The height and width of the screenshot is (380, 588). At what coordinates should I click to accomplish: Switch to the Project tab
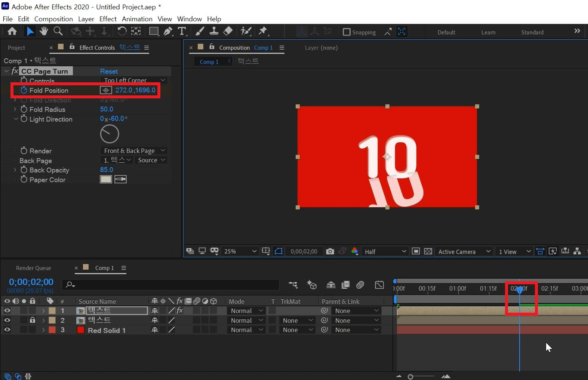click(x=16, y=47)
